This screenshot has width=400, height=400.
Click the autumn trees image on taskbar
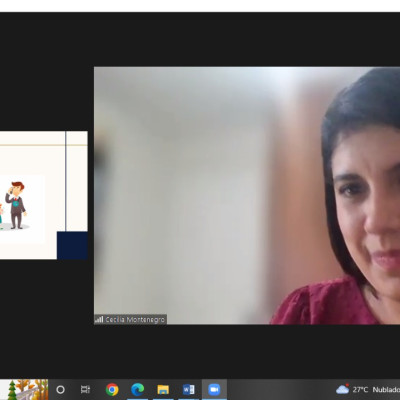click(x=24, y=389)
